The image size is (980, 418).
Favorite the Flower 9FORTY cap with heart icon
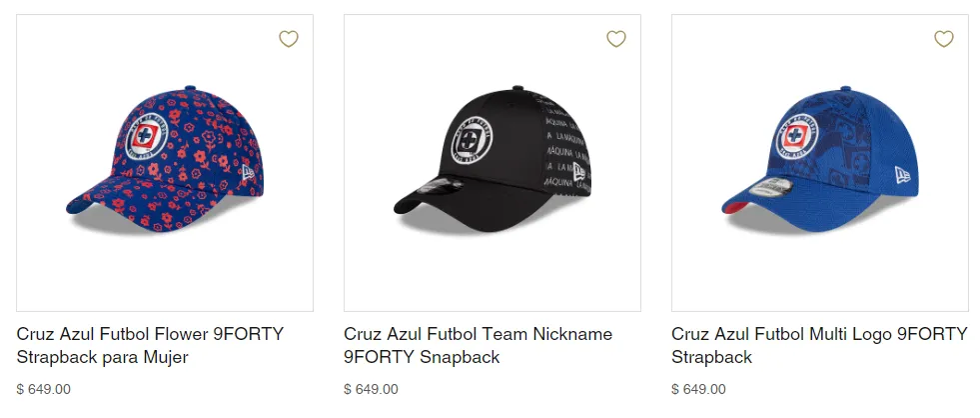[289, 39]
